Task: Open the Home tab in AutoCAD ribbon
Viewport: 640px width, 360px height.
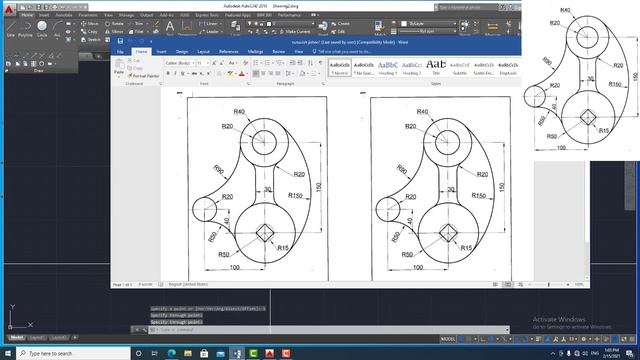Action: click(27, 15)
